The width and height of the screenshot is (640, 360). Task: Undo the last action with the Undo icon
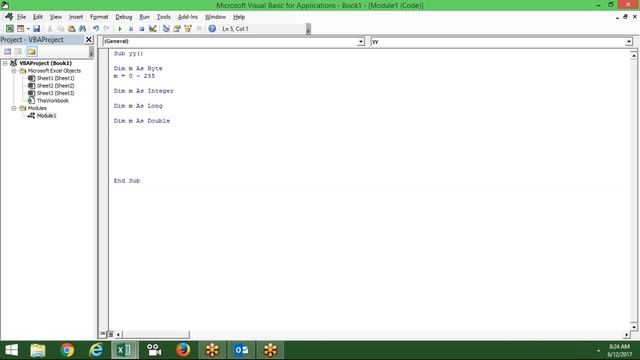coord(96,29)
